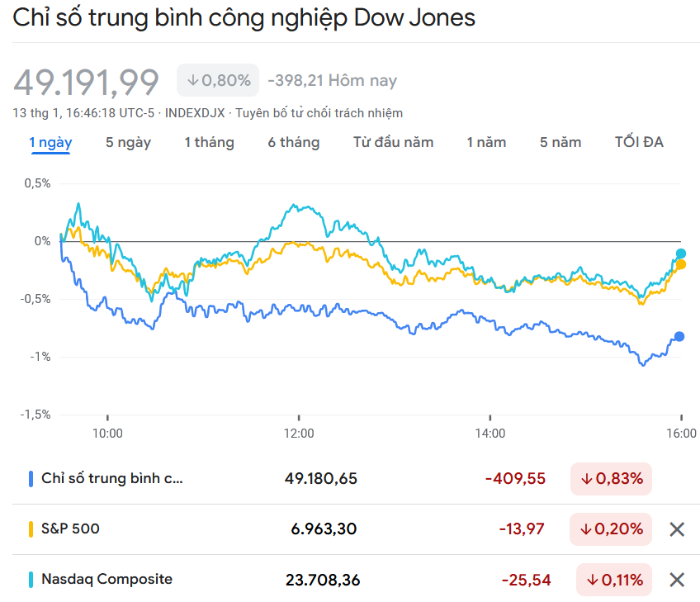Click the cyan Nasdaq Composite color marker
This screenshot has width=700, height=602.
click(31, 579)
